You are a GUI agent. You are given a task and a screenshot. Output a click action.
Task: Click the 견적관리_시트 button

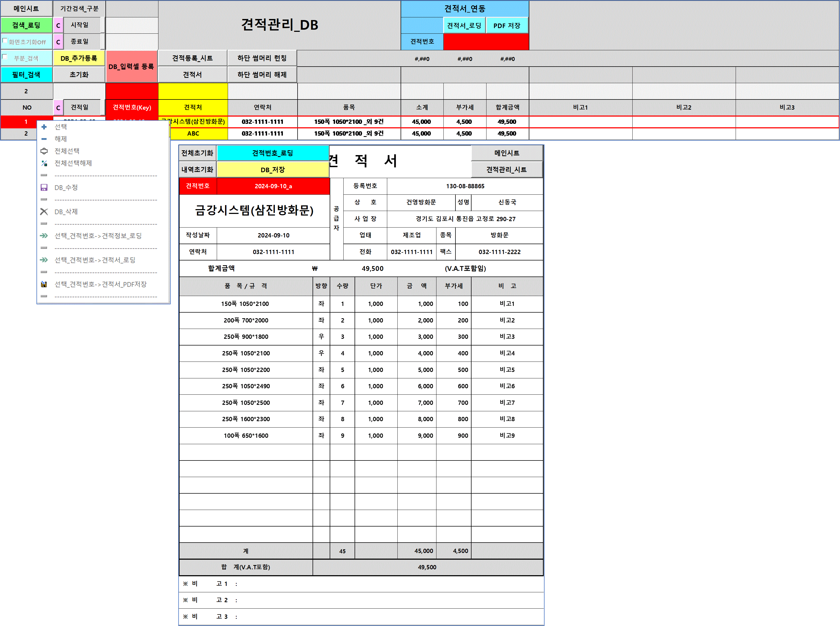tap(507, 170)
